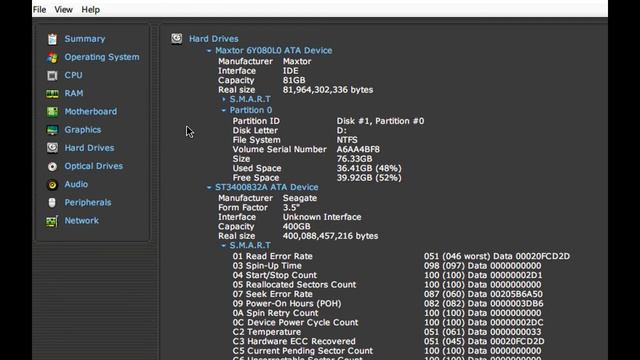Go to the Summary section

85,39
